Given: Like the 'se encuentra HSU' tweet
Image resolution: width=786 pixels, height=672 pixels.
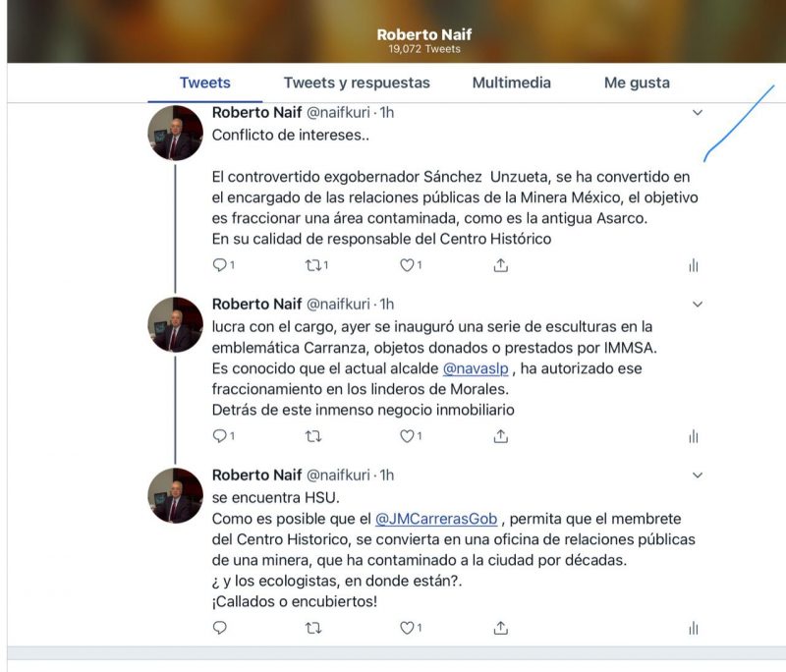Looking at the screenshot, I should click(407, 628).
